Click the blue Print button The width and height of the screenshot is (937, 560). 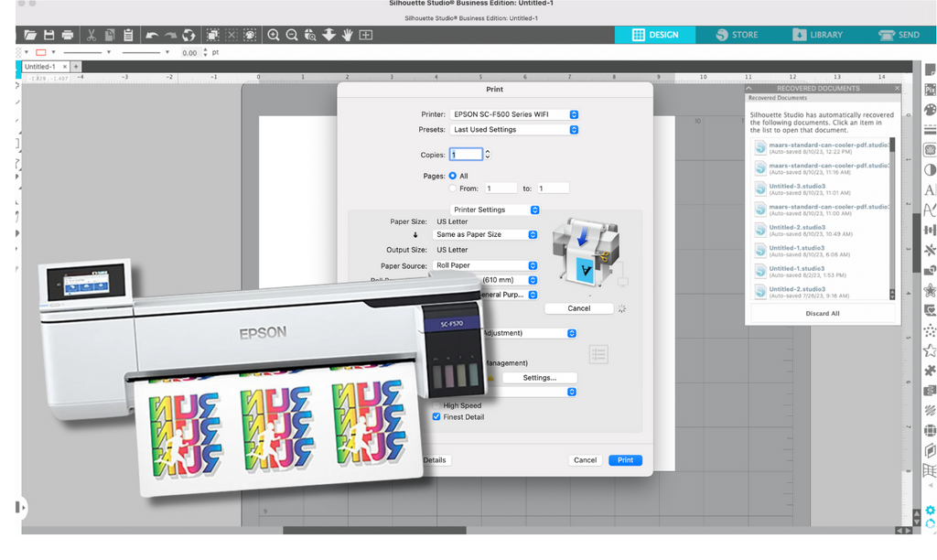click(625, 460)
